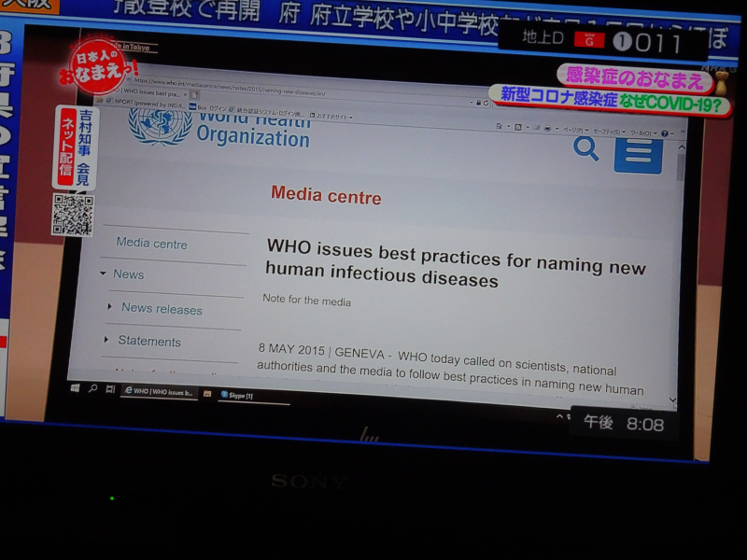Click the IE Print toolbar icon
This screenshot has height=560, width=747.
pos(547,128)
